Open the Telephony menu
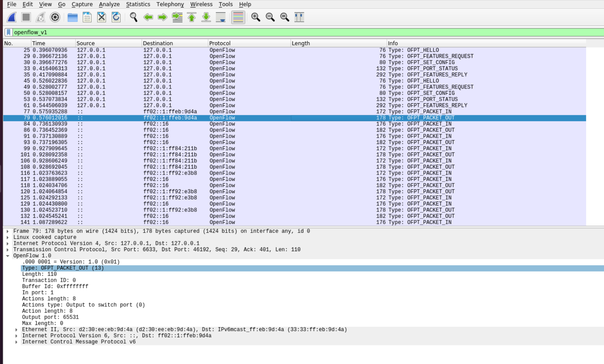Image resolution: width=604 pixels, height=364 pixels. click(170, 4)
